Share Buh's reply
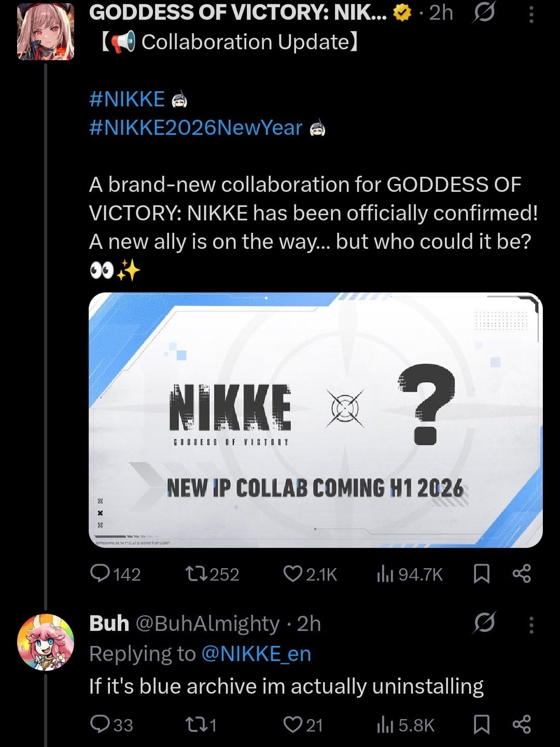 522,725
